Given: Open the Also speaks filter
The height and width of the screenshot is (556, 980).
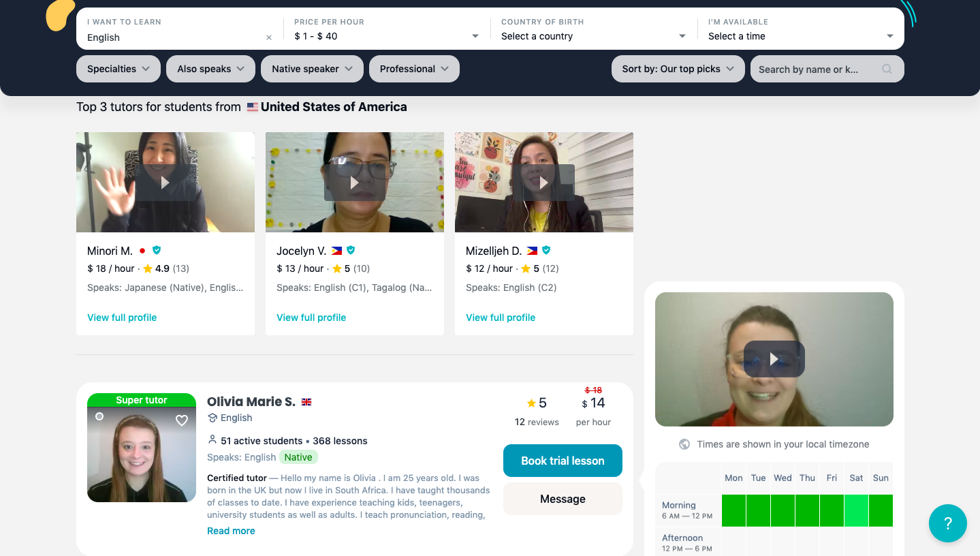Looking at the screenshot, I should tap(210, 69).
